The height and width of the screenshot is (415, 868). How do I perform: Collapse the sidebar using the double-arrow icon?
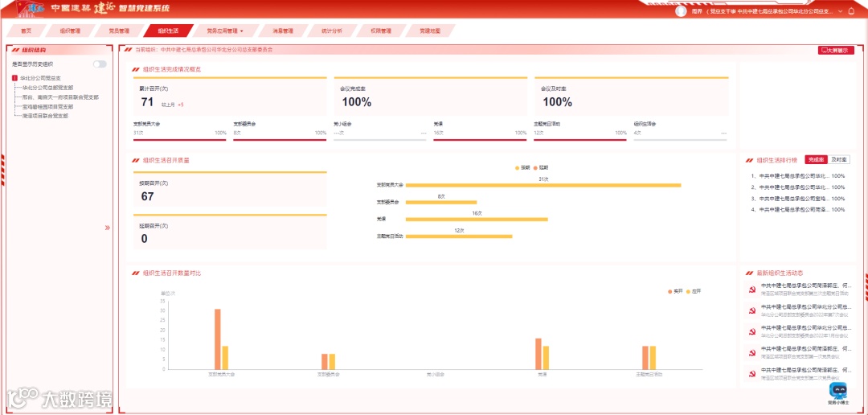tap(108, 227)
